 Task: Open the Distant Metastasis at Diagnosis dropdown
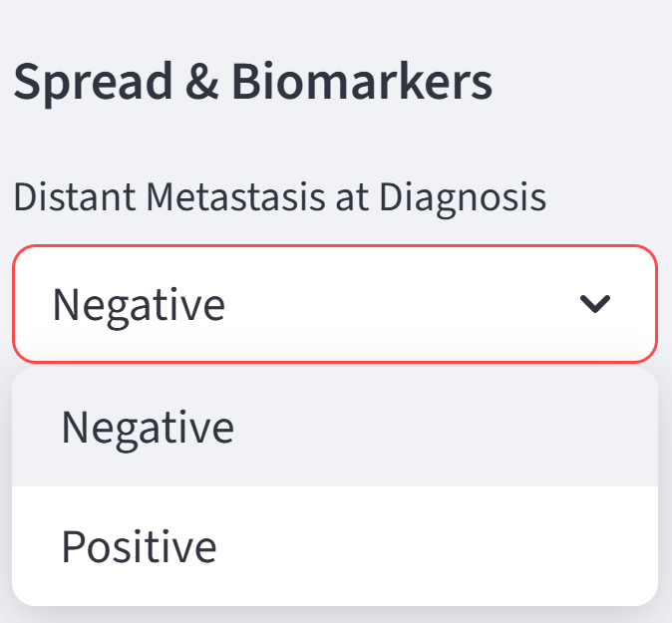click(x=334, y=304)
